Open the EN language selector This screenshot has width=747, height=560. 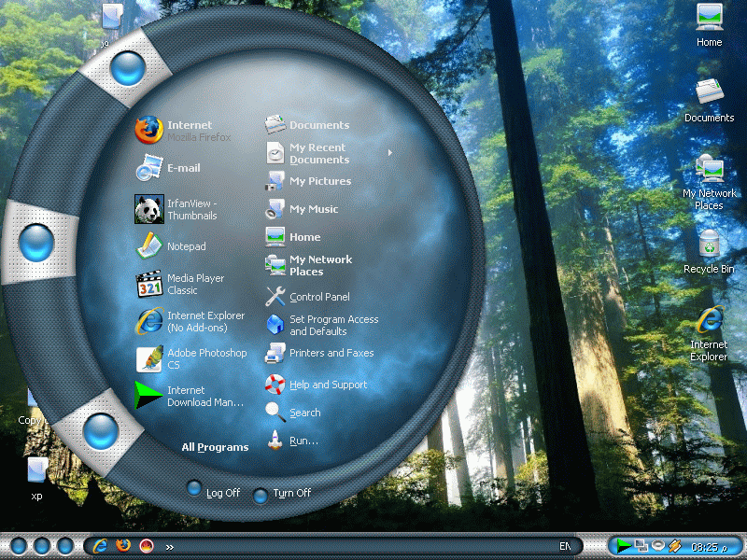[x=562, y=546]
